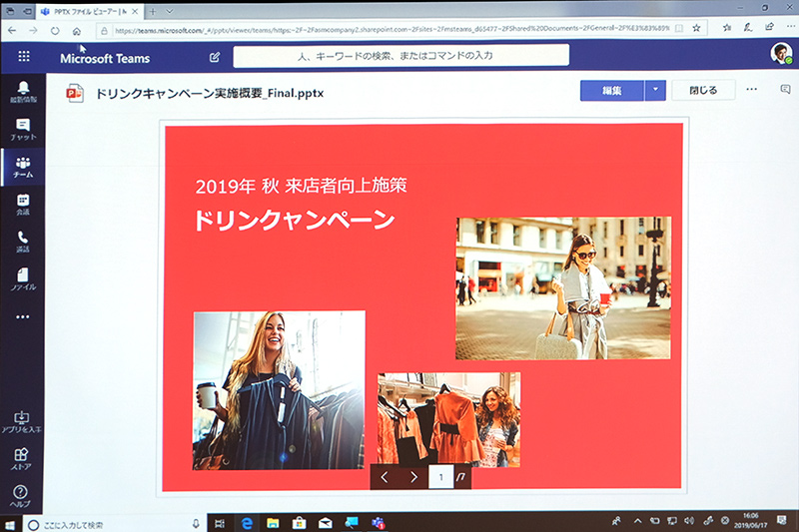Click the add notes pen icon in the browser
Screen dimensions: 799x532
coord(748,27)
